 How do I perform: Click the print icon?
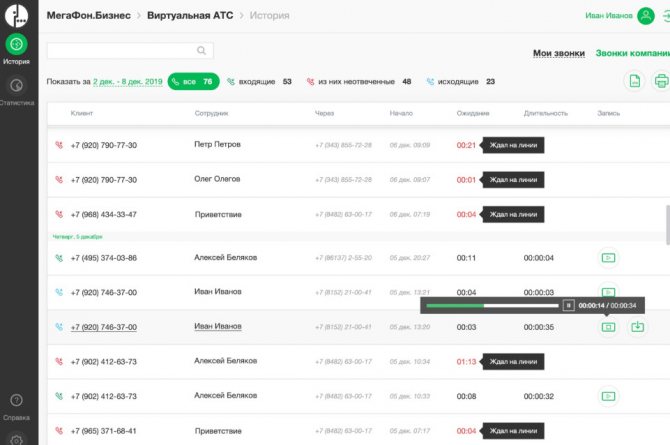pyautogui.click(x=661, y=82)
